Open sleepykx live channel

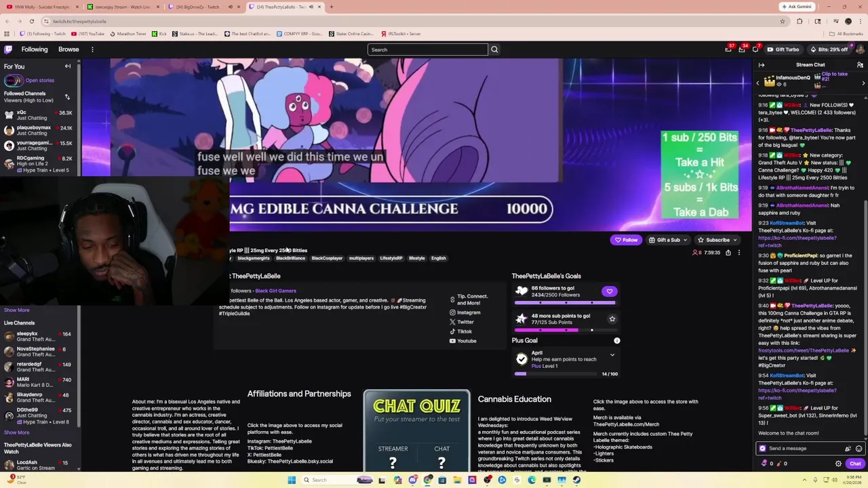point(39,336)
